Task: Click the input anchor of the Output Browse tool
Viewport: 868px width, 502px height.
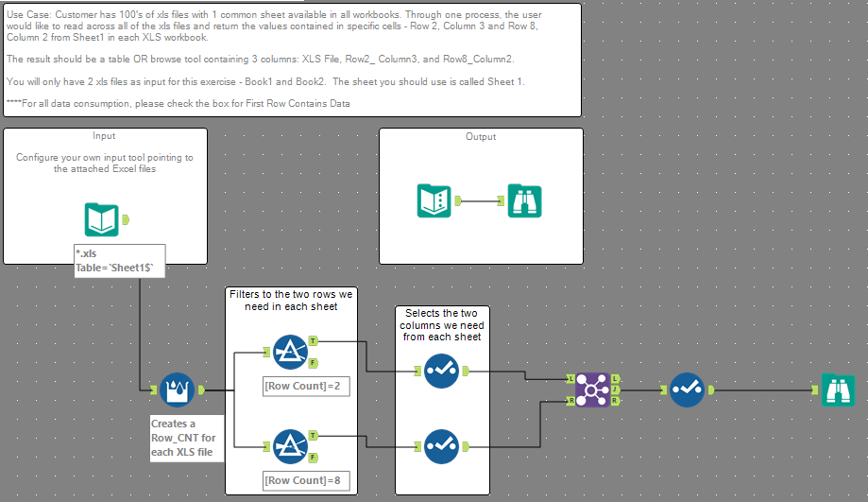Action: (501, 200)
